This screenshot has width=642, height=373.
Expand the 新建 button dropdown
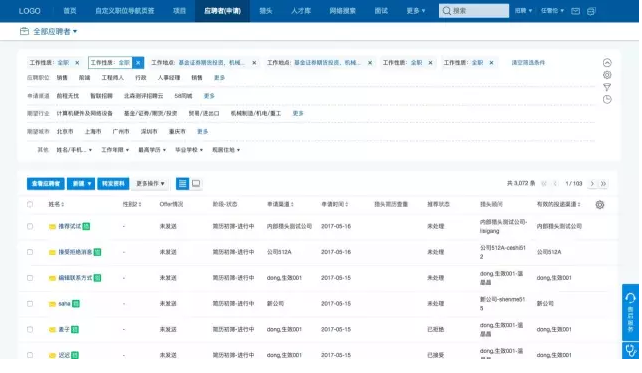point(81,185)
